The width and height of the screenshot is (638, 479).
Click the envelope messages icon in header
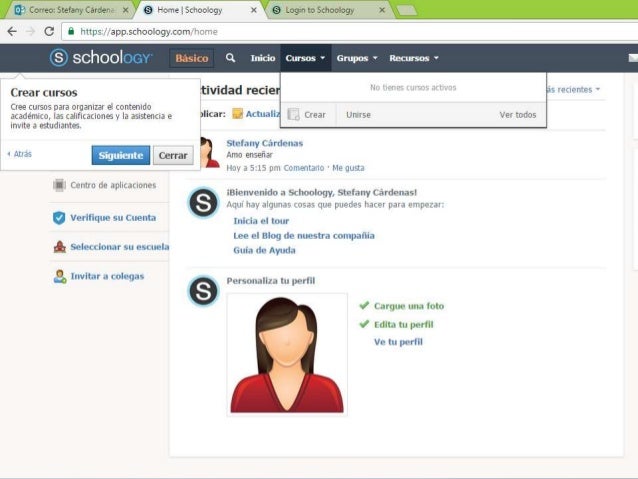click(633, 58)
